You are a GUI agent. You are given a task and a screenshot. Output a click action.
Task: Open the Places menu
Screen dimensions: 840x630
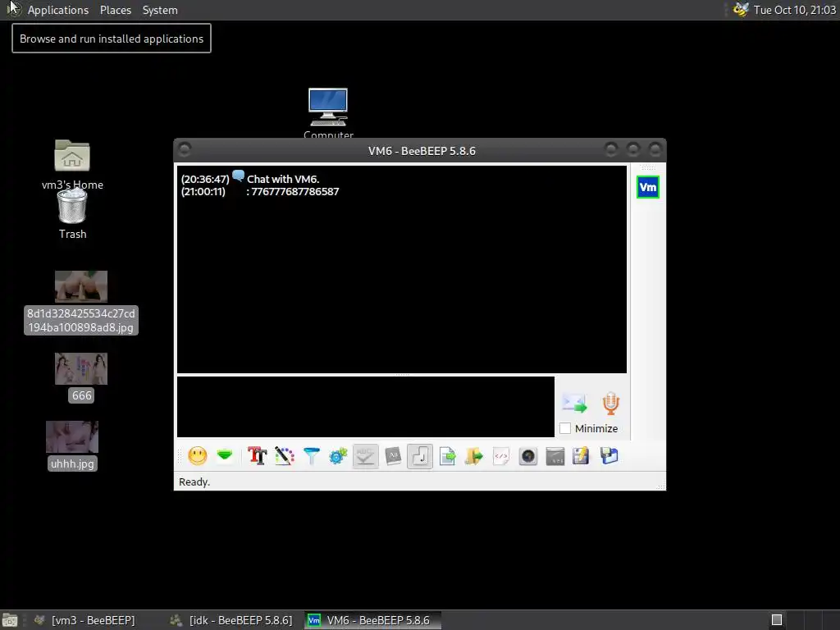pyautogui.click(x=116, y=10)
